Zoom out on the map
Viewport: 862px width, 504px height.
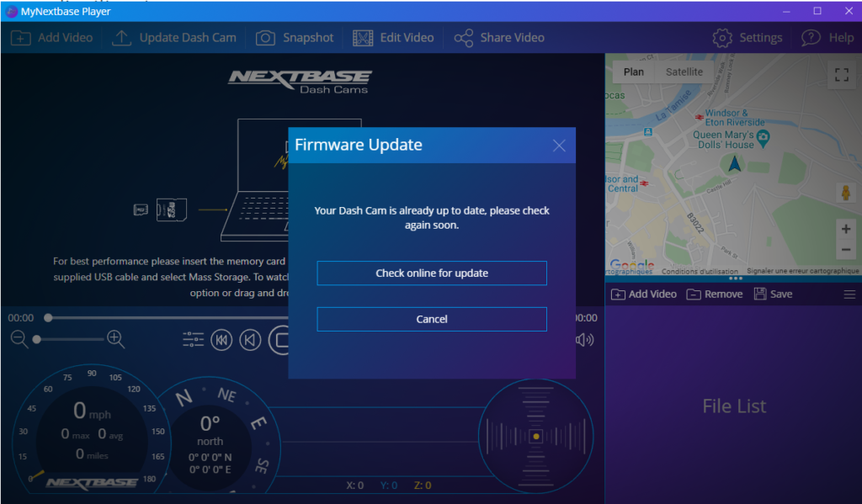coord(845,250)
